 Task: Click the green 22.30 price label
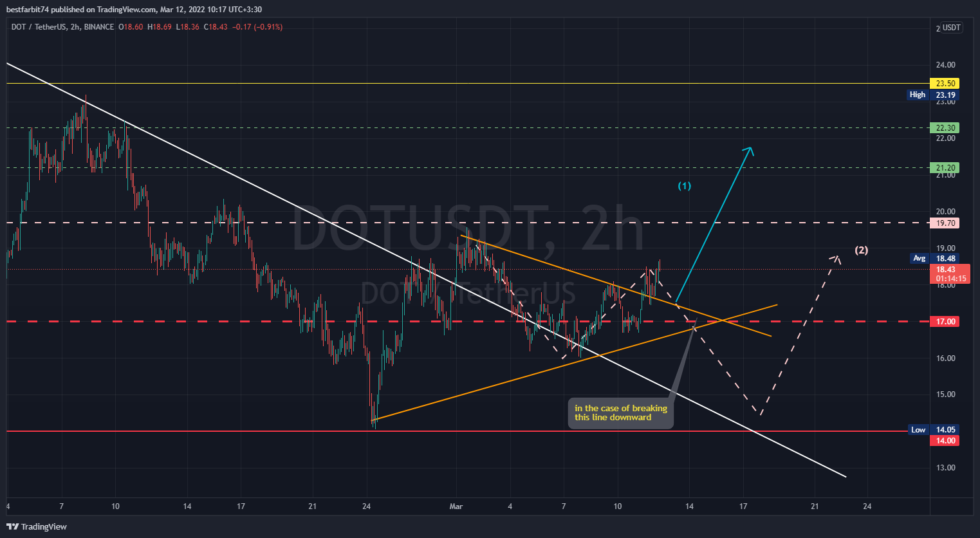[x=945, y=127]
